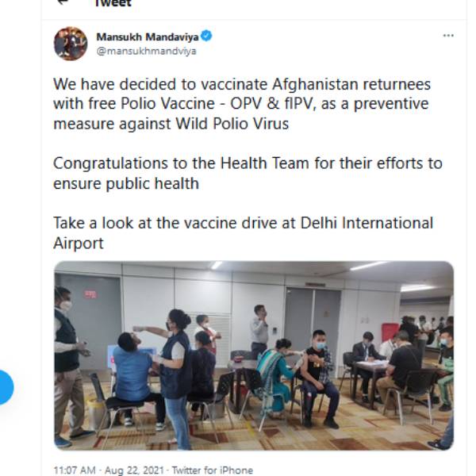Screen dimensions: 476x476
Task: Click the words Delhi International Airport
Action: [341, 223]
